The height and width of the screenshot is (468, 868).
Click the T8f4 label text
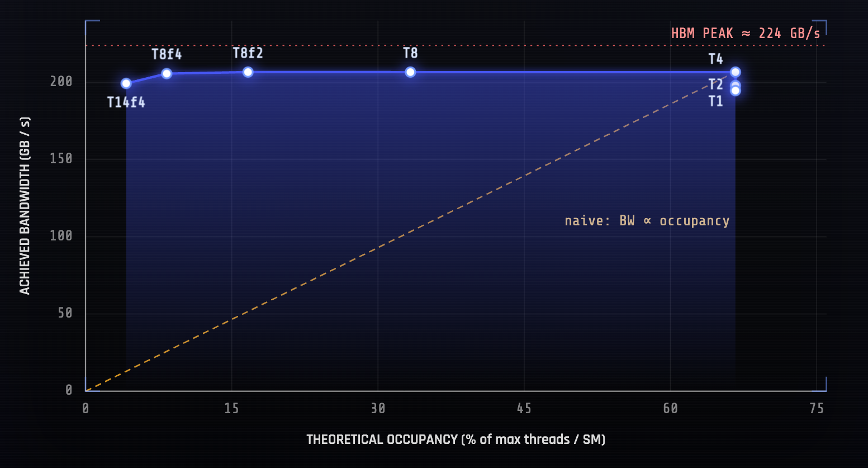pos(167,54)
